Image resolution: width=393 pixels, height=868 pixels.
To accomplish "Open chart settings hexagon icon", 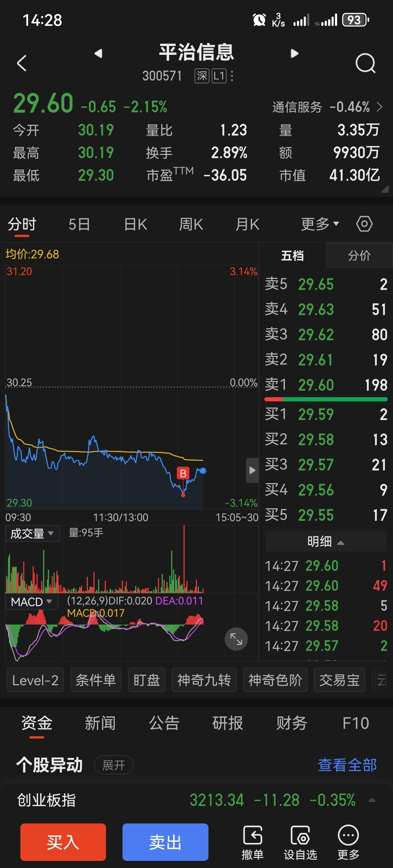I will click(364, 224).
